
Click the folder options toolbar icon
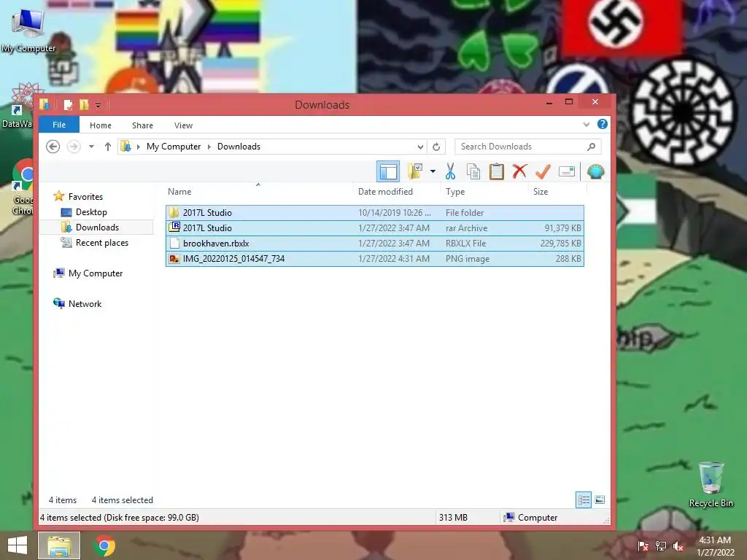(415, 171)
